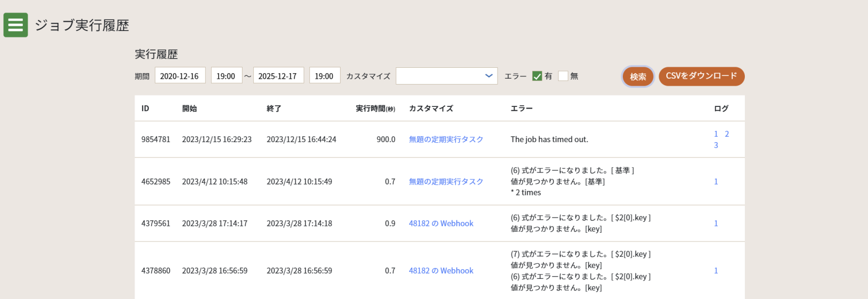Image resolution: width=868 pixels, height=299 pixels.
Task: Click the end time field after 2025-12-17
Action: pyautogui.click(x=324, y=76)
